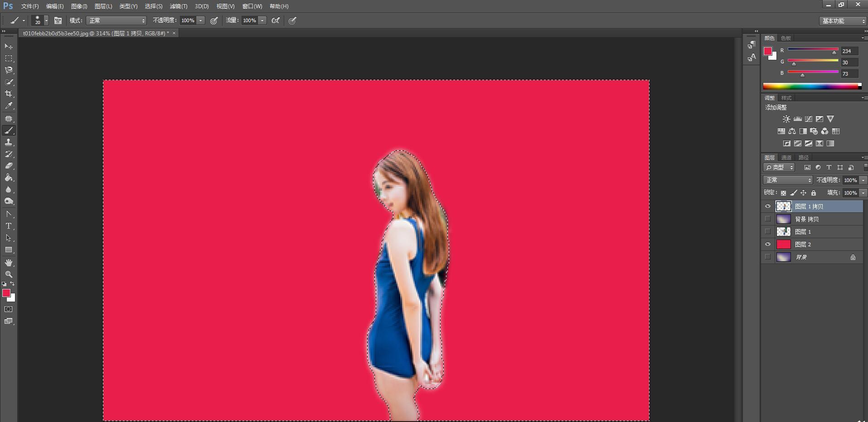Select the Horizontal Type tool
The width and height of the screenshot is (868, 422).
9,226
